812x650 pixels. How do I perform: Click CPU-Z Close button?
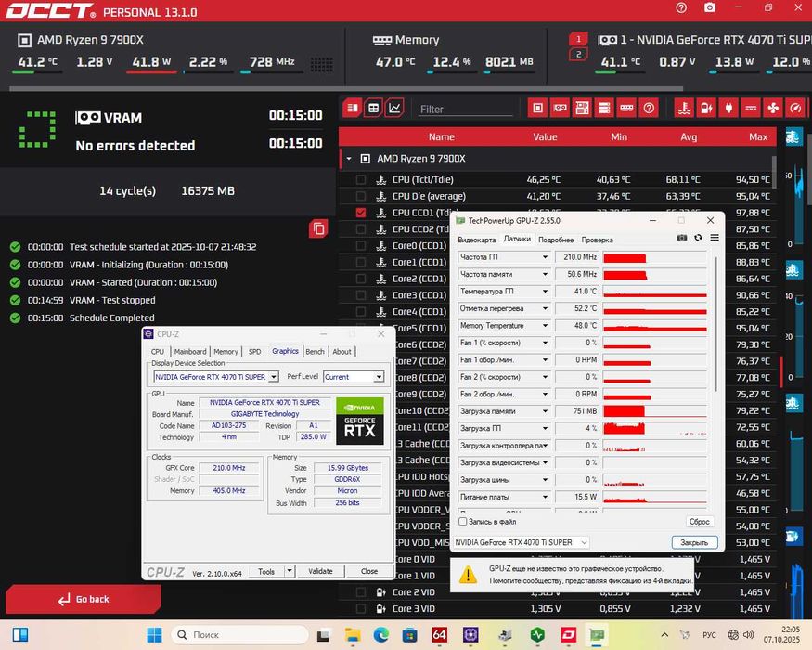(x=369, y=571)
